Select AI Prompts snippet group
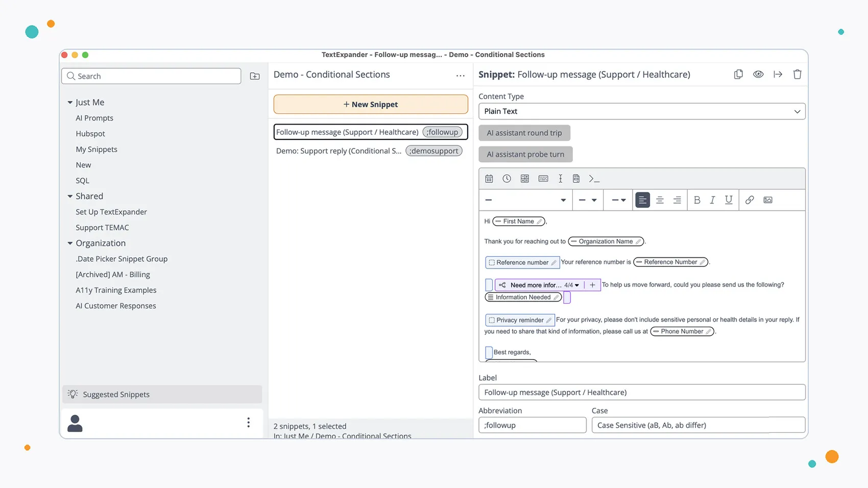This screenshot has width=868, height=488. pyautogui.click(x=94, y=118)
